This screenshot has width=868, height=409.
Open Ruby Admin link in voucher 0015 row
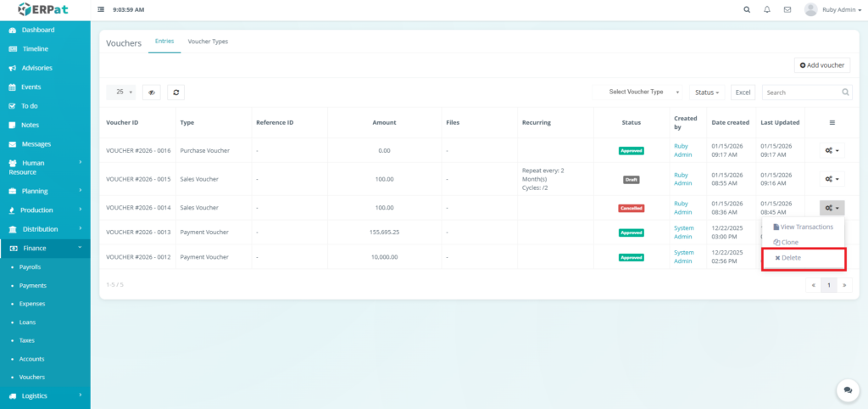pos(683,179)
